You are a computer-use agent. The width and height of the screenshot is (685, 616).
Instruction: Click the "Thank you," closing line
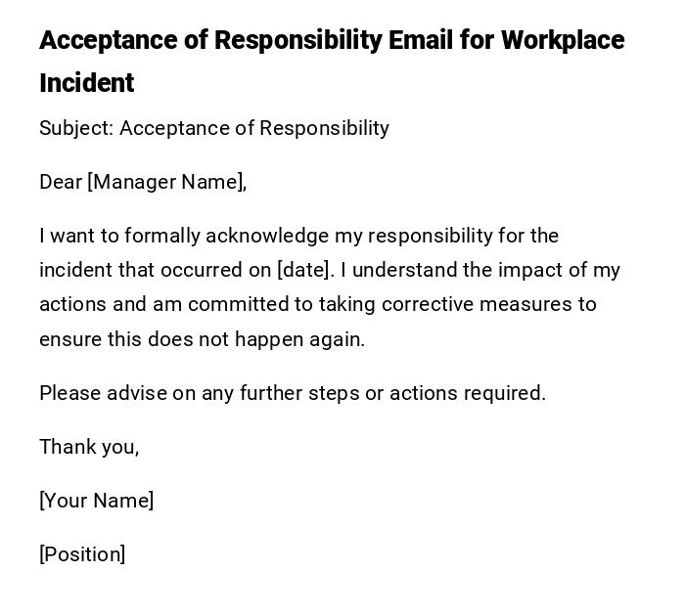[89, 447]
